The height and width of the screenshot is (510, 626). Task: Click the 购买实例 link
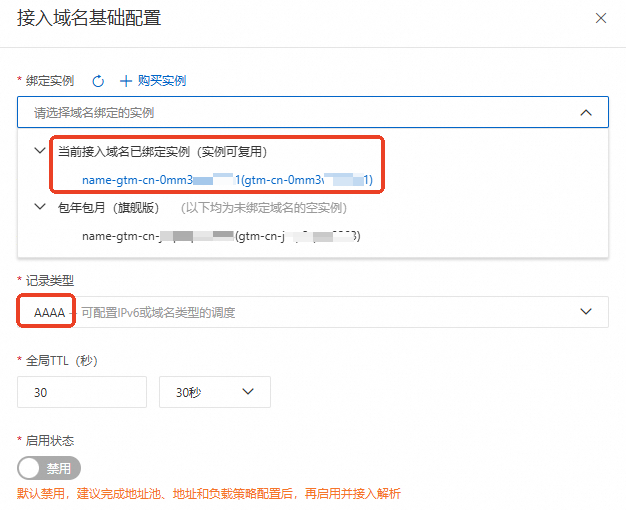point(162,81)
